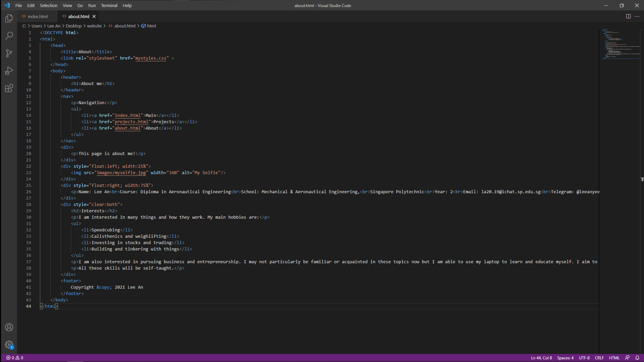The image size is (644, 362).
Task: Expand the website breadcrumb folder
Action: [x=94, y=26]
